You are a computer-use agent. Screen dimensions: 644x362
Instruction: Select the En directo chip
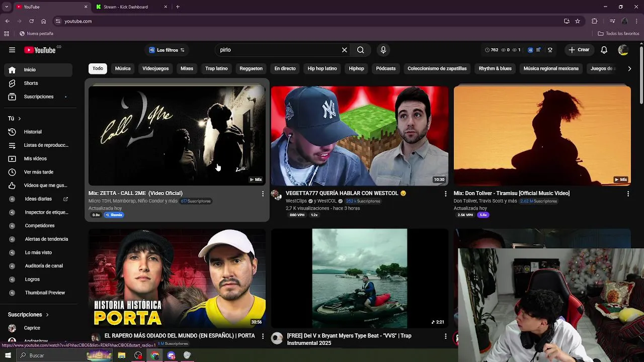(x=285, y=68)
